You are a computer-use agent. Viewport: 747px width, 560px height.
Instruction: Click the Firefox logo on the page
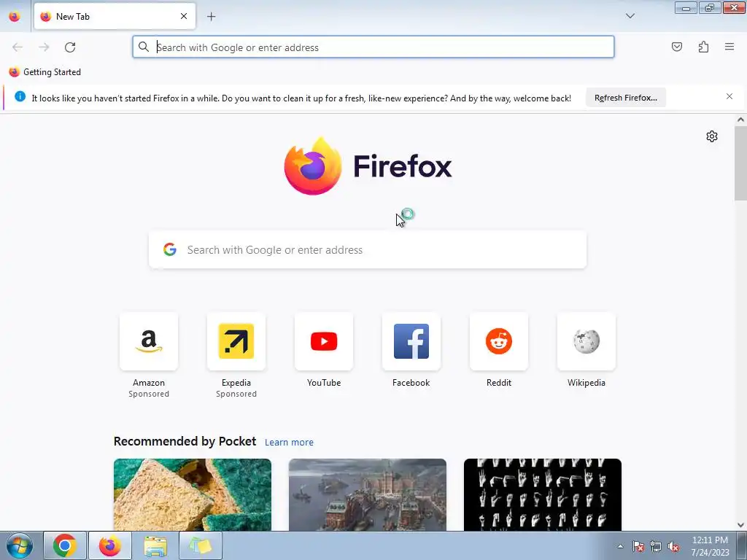[x=368, y=166]
